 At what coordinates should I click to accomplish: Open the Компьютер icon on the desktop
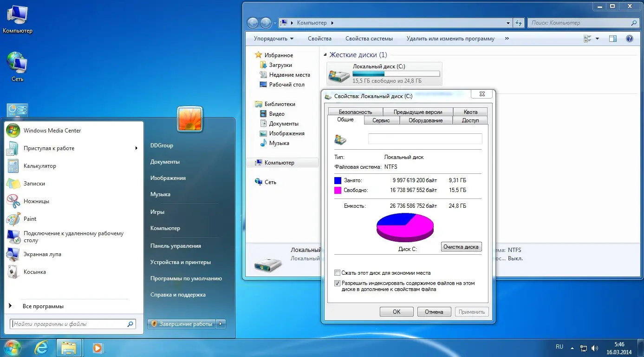tap(18, 19)
